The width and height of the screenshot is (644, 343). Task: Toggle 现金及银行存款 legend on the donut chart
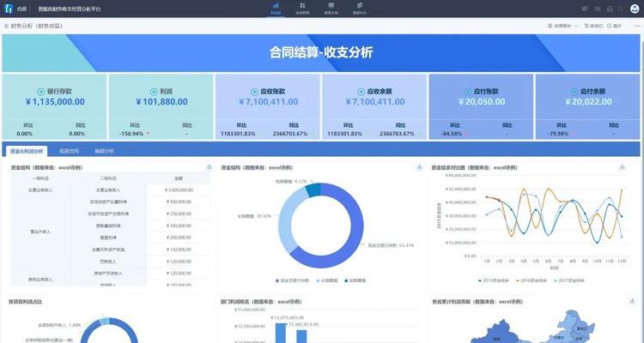(294, 280)
